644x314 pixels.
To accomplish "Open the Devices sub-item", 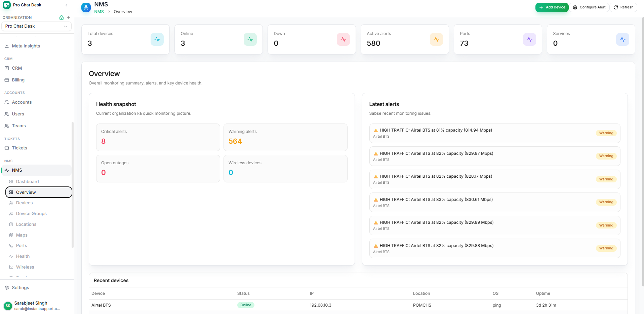I will tap(24, 203).
